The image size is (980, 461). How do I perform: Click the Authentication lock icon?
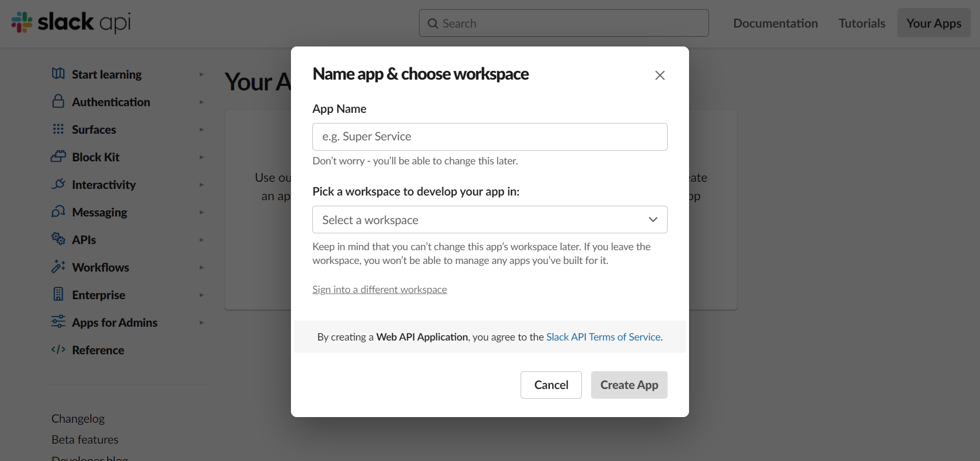coord(58,101)
